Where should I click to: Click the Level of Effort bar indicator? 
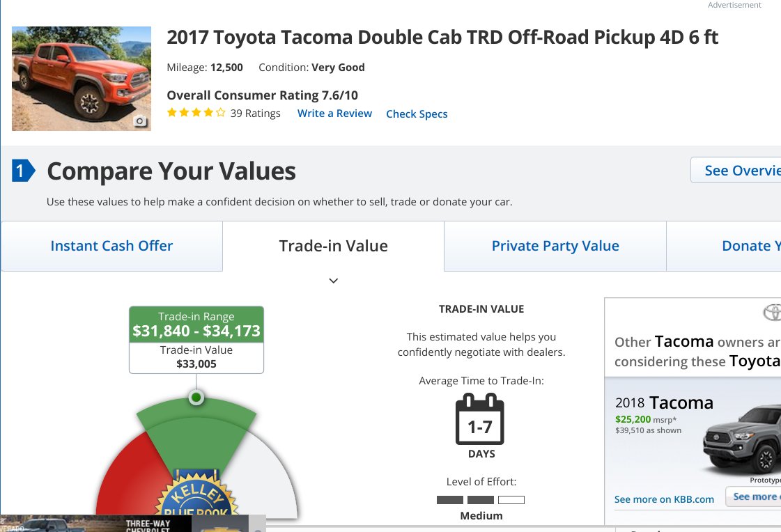point(481,500)
